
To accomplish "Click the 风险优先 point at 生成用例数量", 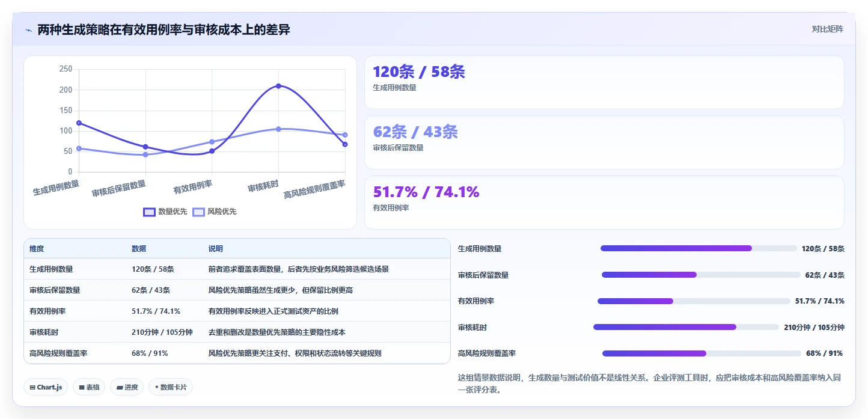I will click(79, 148).
